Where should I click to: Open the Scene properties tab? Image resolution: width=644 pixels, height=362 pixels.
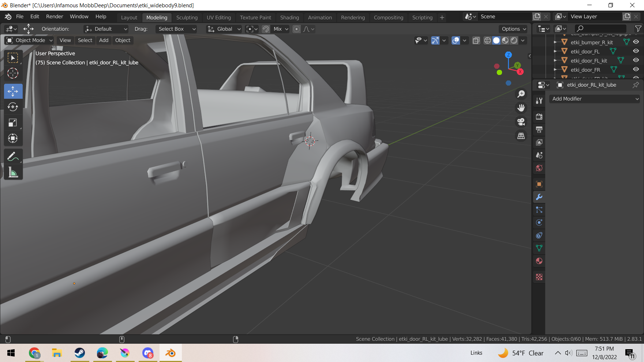(539, 155)
